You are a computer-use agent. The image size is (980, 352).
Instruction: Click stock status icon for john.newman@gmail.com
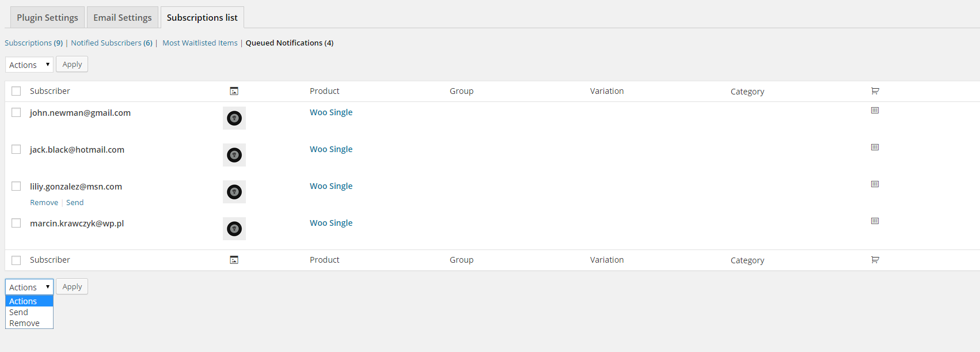875,110
